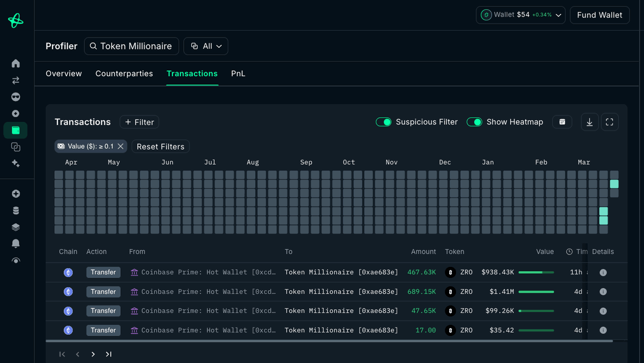Click ZRO token icon in $1.41M row
Screen dimensions: 644x363
(450, 292)
